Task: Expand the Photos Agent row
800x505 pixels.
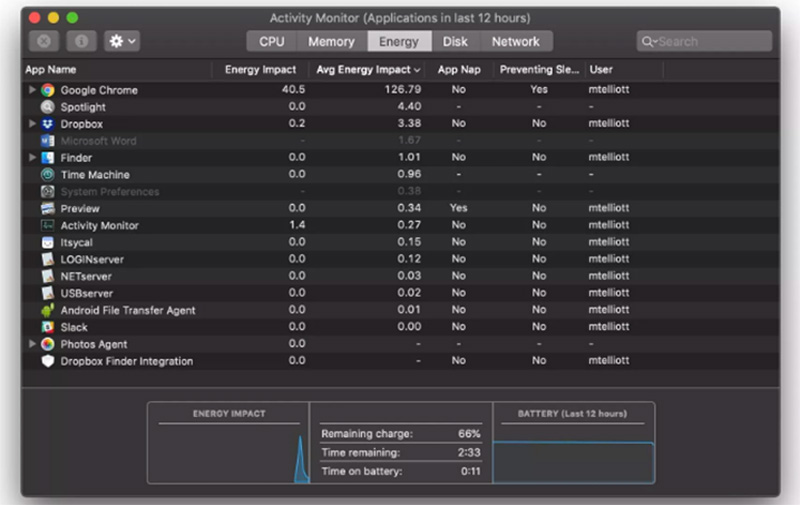Action: (x=32, y=344)
